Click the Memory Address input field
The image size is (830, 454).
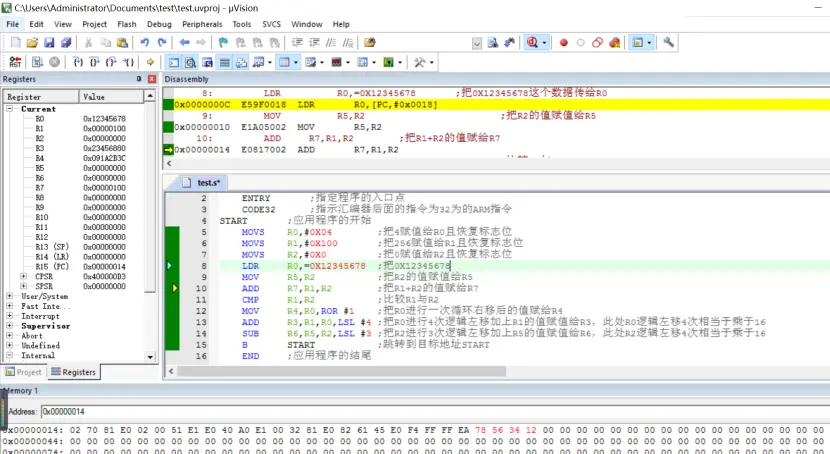tap(434, 412)
